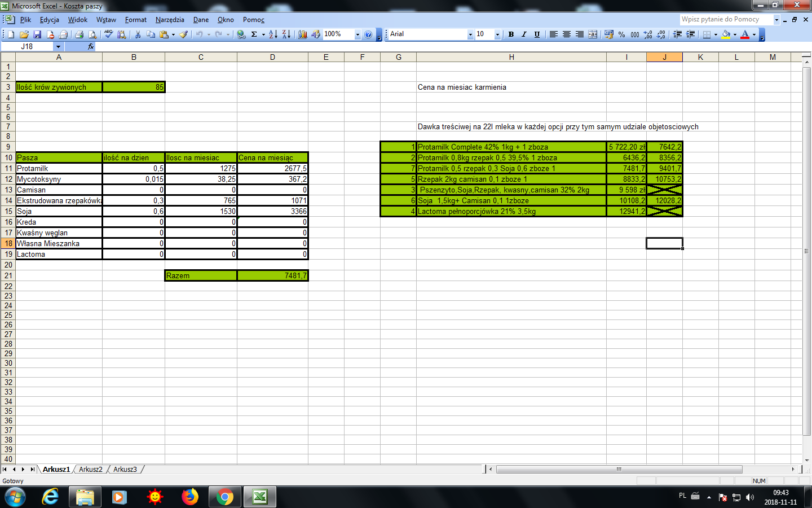The height and width of the screenshot is (508, 812).
Task: Click the AutoSum sigma icon
Action: (254, 34)
